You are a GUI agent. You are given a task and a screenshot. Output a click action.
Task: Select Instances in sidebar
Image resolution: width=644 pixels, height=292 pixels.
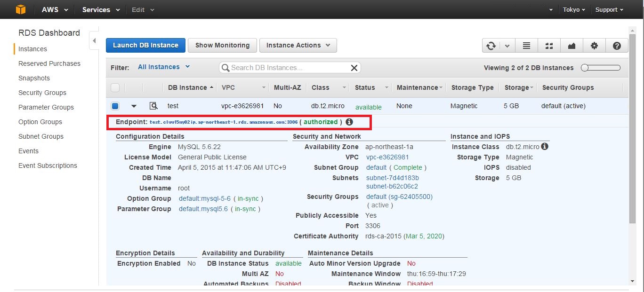pyautogui.click(x=32, y=49)
